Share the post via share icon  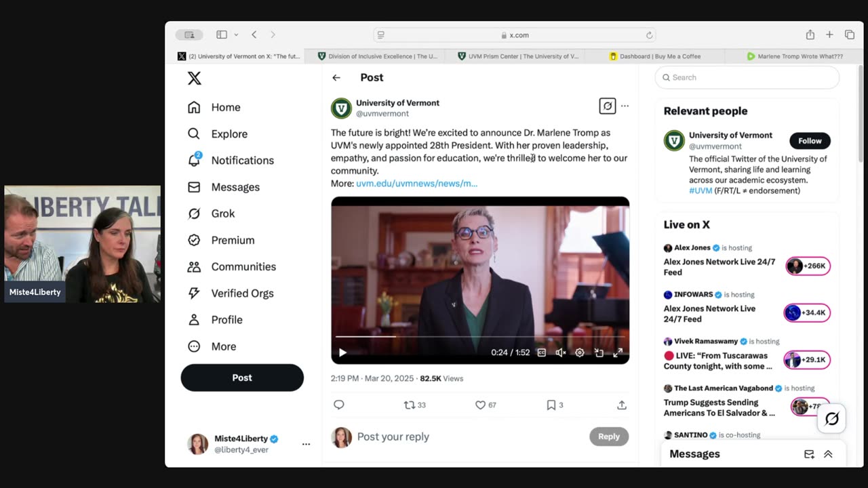pos(622,405)
